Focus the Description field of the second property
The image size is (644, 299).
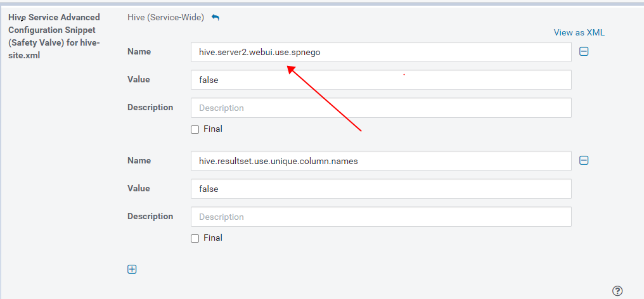(381, 217)
